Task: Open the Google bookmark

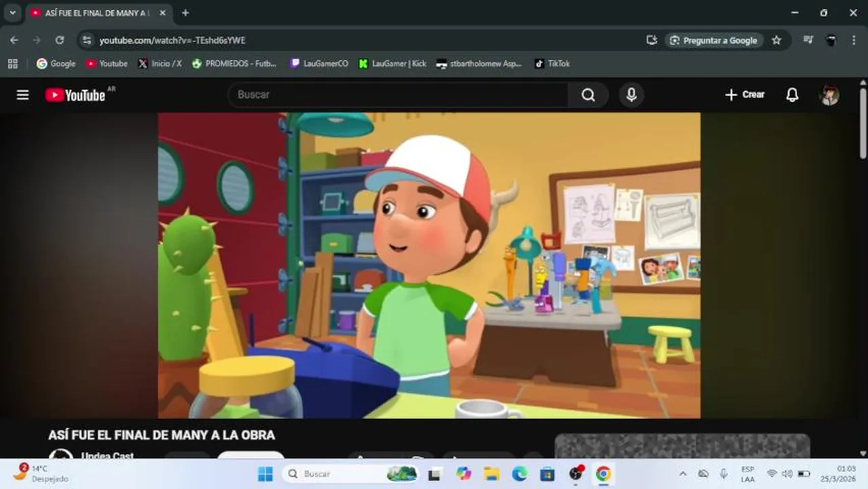Action: [56, 63]
